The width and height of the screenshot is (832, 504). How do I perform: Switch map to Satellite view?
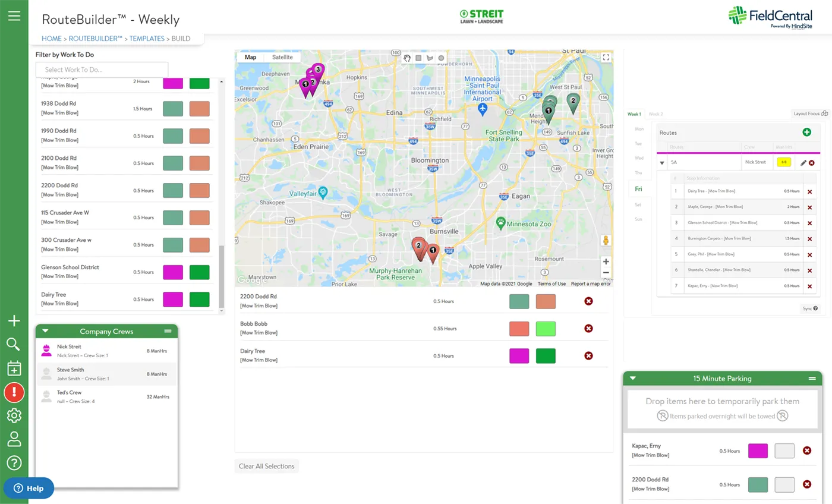pyautogui.click(x=282, y=57)
